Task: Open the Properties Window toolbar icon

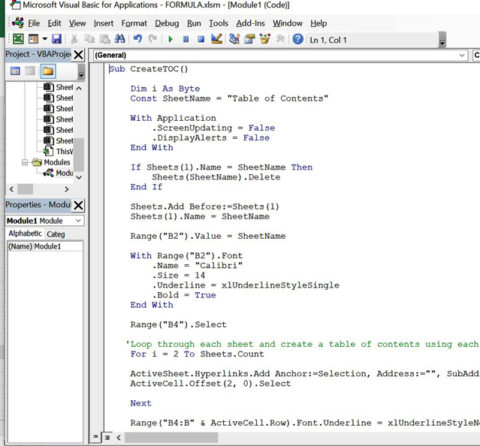Action: tap(249, 39)
